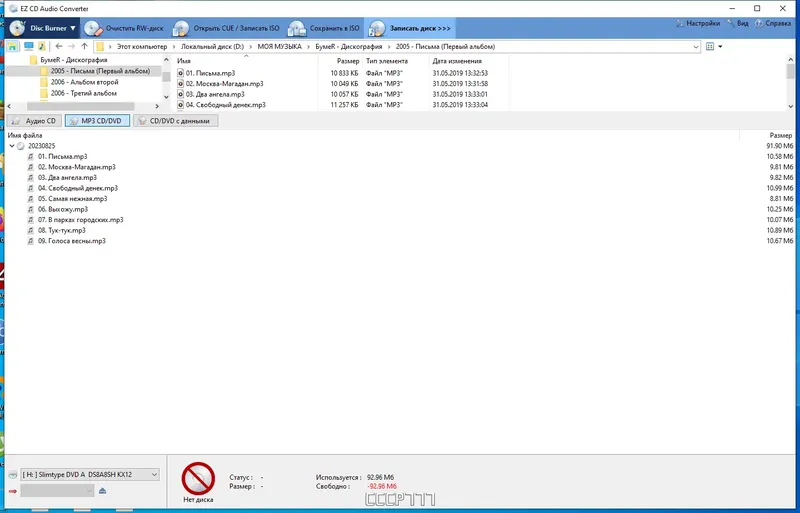Open the address bar history dropdown
The image size is (800, 513).
[696, 46]
